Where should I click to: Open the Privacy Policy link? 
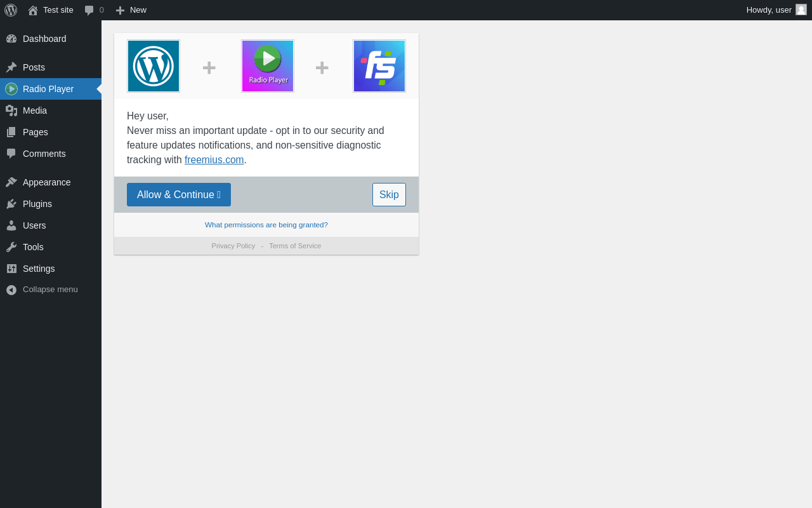[x=233, y=246]
